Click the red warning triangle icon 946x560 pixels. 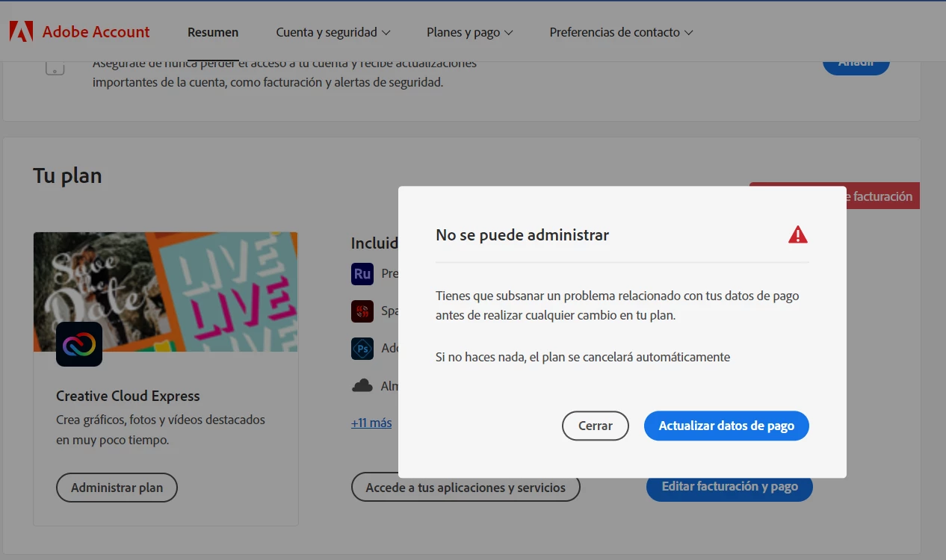point(798,234)
